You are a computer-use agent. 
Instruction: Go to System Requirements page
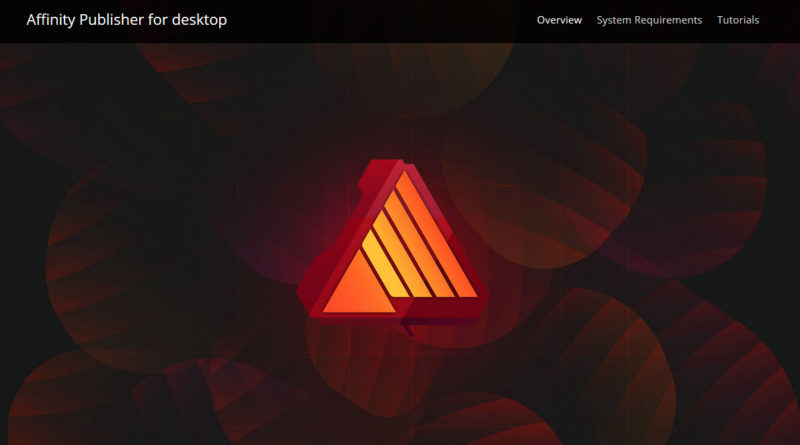click(x=649, y=20)
